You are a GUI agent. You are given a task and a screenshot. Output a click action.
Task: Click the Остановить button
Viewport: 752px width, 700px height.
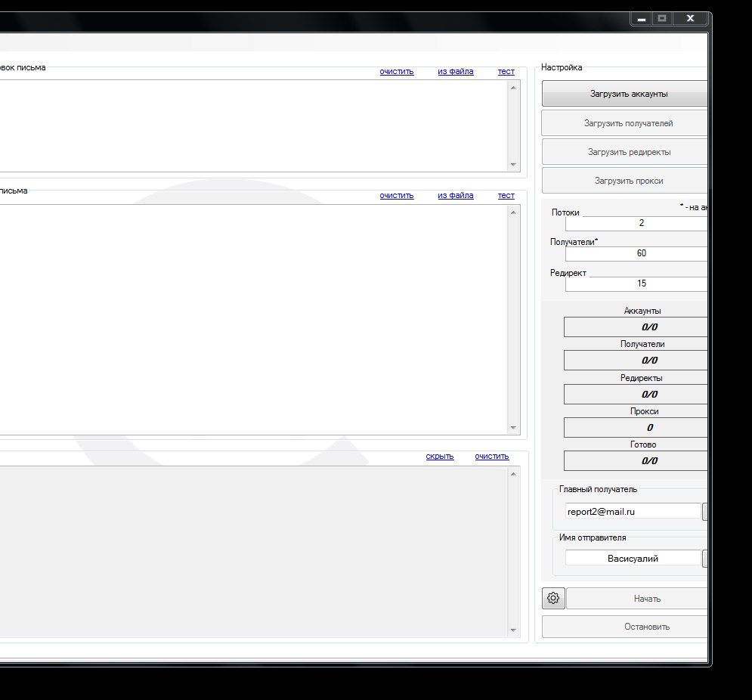(625, 627)
